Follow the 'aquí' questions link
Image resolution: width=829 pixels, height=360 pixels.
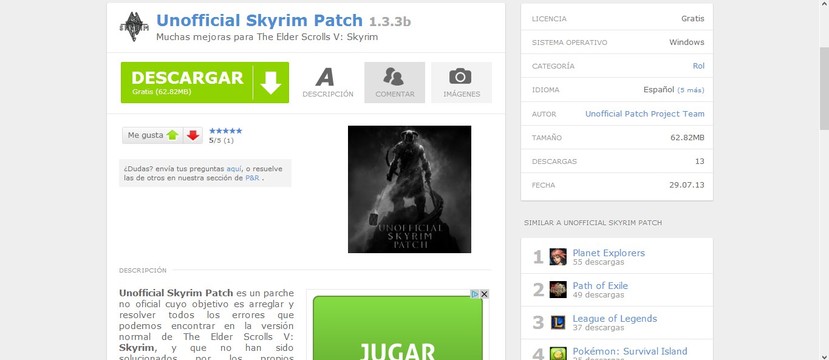(234, 169)
